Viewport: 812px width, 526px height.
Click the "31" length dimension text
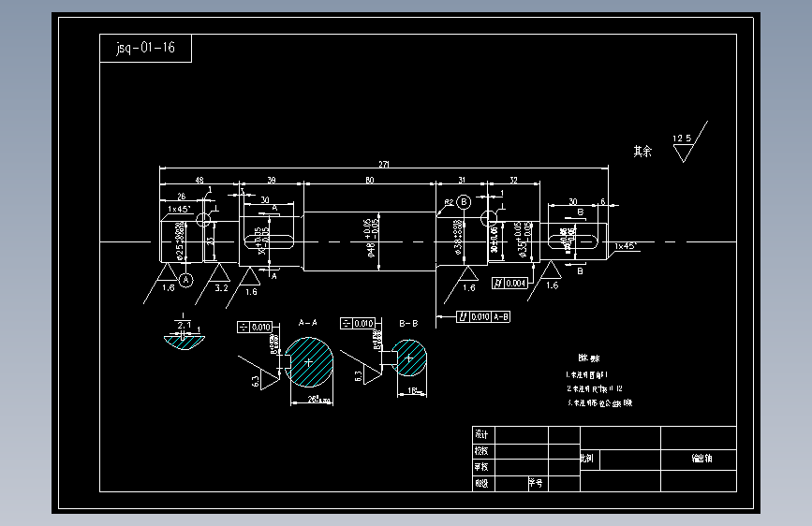(x=462, y=180)
